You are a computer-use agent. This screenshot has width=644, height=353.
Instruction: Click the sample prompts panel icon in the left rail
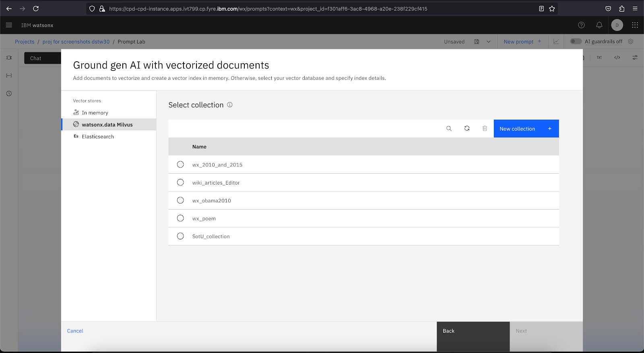point(9,58)
